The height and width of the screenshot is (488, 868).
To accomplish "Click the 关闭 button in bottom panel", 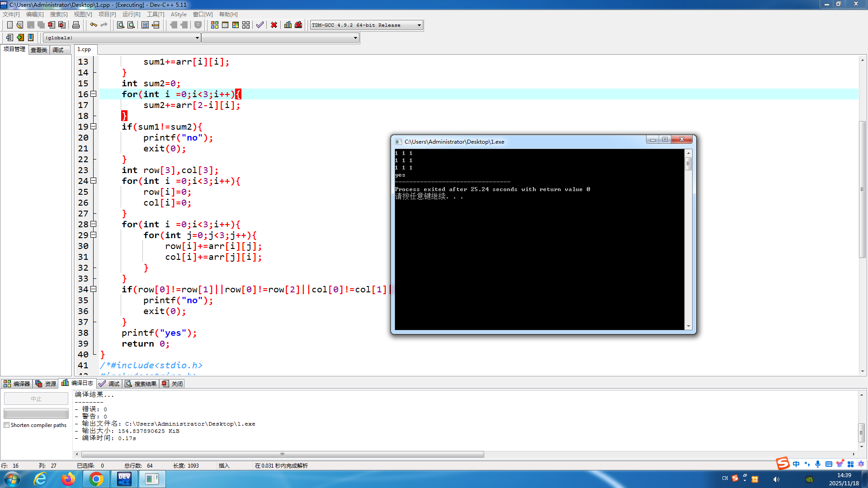I will (x=172, y=384).
